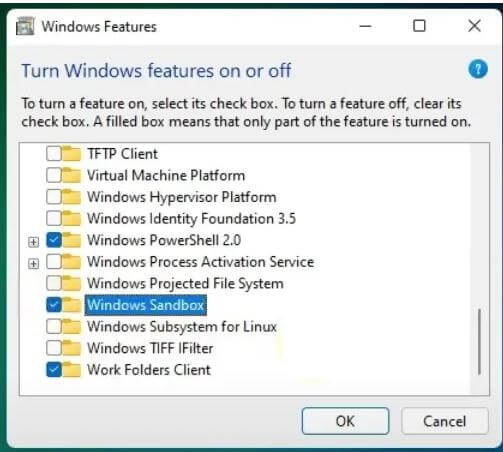Expand the Windows PowerShell 2.0 node
Viewport: 503px width, 452px height.
point(33,242)
